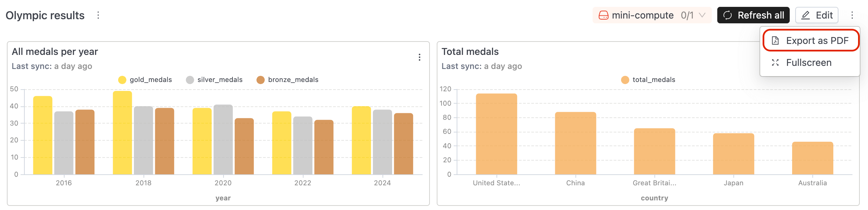This screenshot has width=868, height=210.
Task: Toggle bronze_medals series in legend
Action: click(287, 80)
